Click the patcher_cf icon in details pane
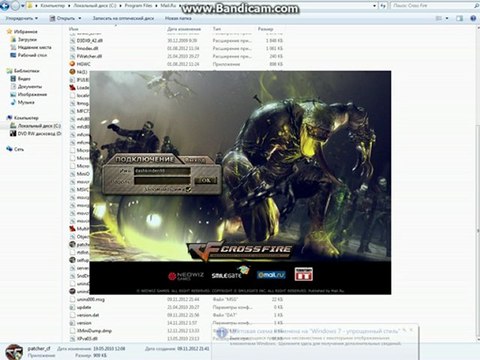 (14, 352)
